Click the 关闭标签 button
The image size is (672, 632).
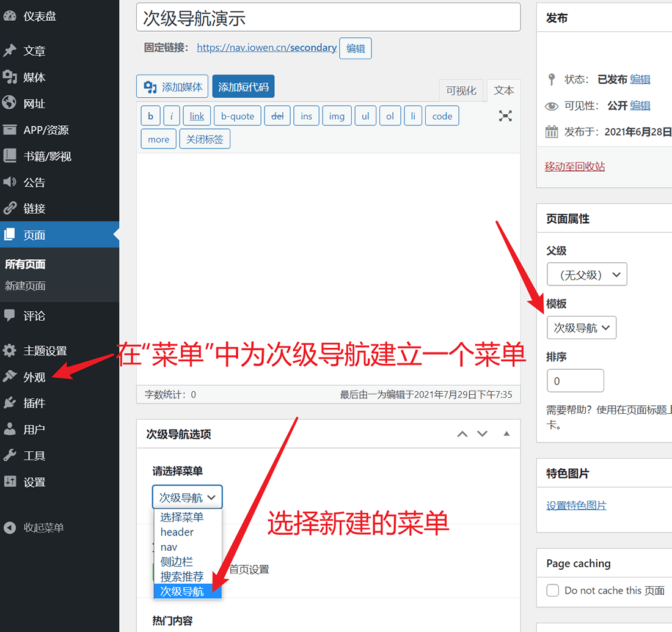(205, 139)
